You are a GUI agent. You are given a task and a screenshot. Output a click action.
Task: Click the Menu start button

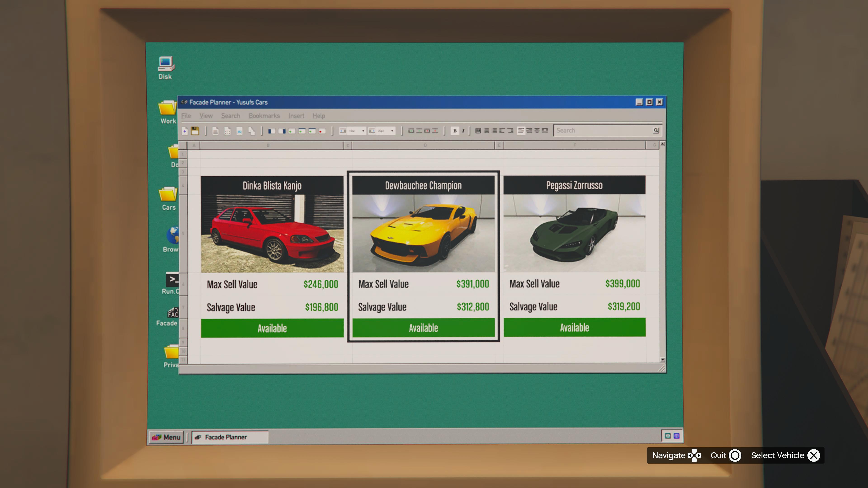coord(166,437)
